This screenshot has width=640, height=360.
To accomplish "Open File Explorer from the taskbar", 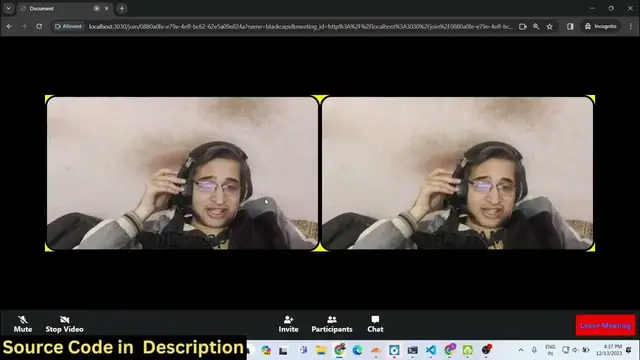I will [x=321, y=350].
